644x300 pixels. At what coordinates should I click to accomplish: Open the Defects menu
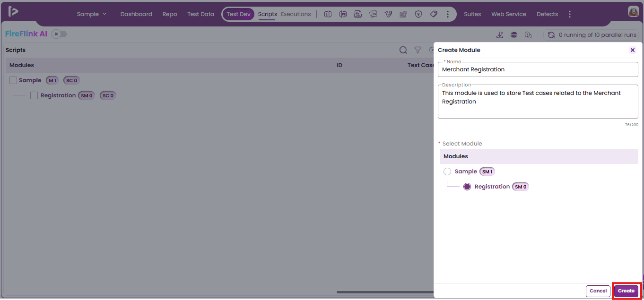pyautogui.click(x=547, y=14)
